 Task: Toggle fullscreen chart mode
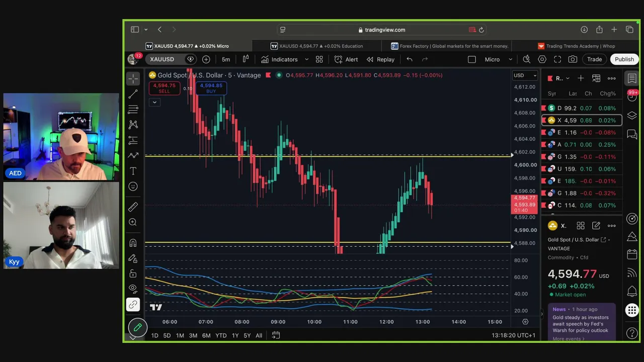(x=557, y=59)
